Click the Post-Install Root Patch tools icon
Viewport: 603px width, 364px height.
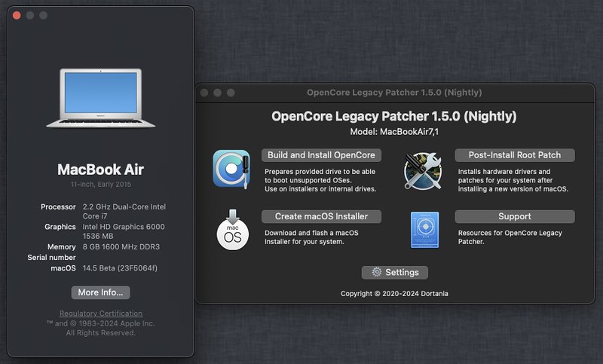click(x=422, y=170)
